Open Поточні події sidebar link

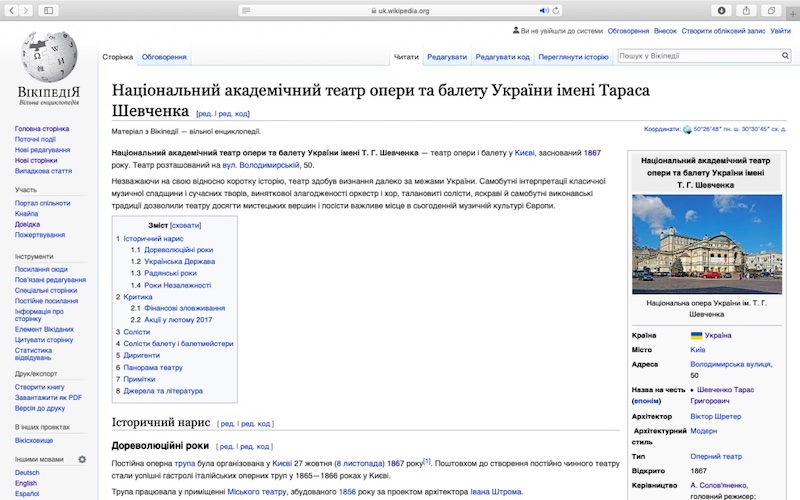tap(35, 139)
